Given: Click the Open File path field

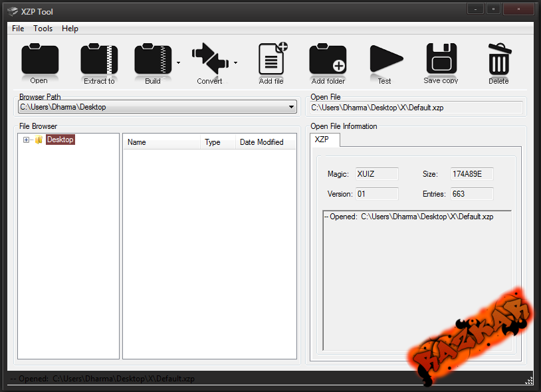Looking at the screenshot, I should 416,108.
